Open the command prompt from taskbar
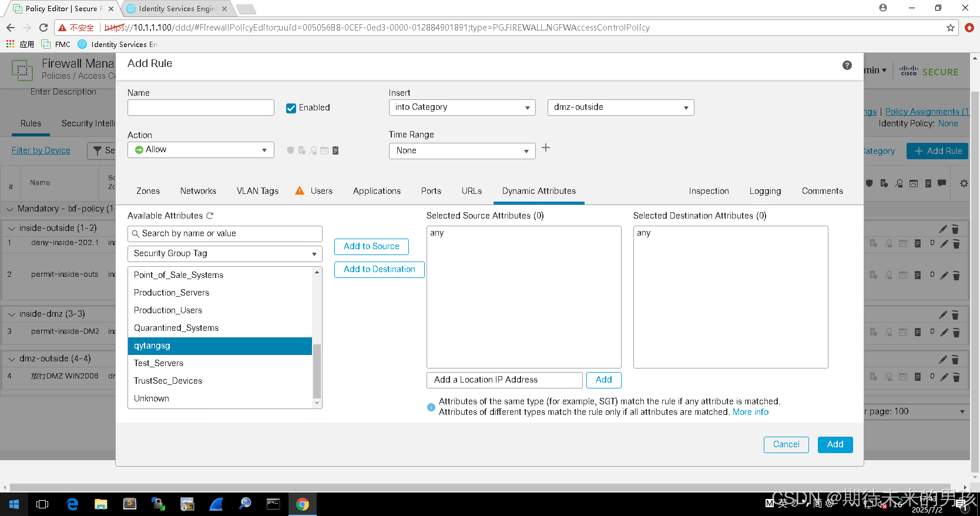Image resolution: width=980 pixels, height=516 pixels. click(x=273, y=504)
